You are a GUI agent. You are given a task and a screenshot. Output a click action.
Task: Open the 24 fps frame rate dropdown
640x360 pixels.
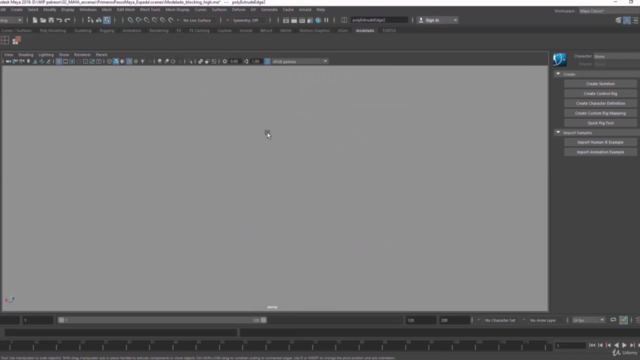click(588, 320)
